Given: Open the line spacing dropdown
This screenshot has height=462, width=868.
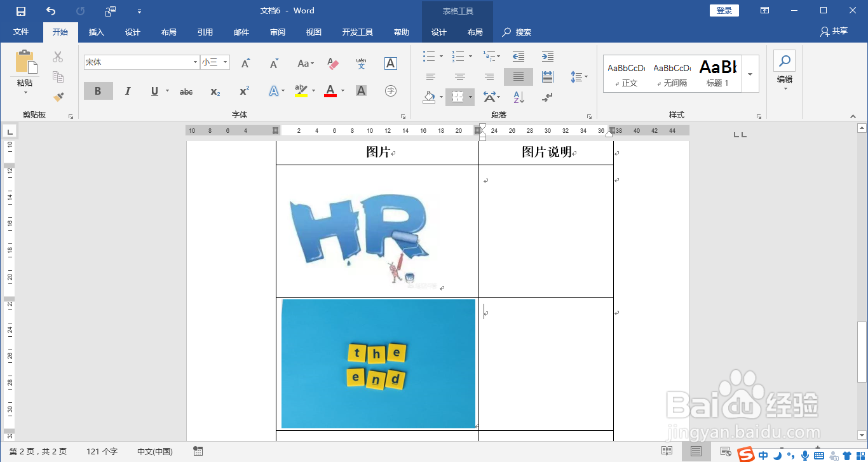Looking at the screenshot, I should [579, 77].
